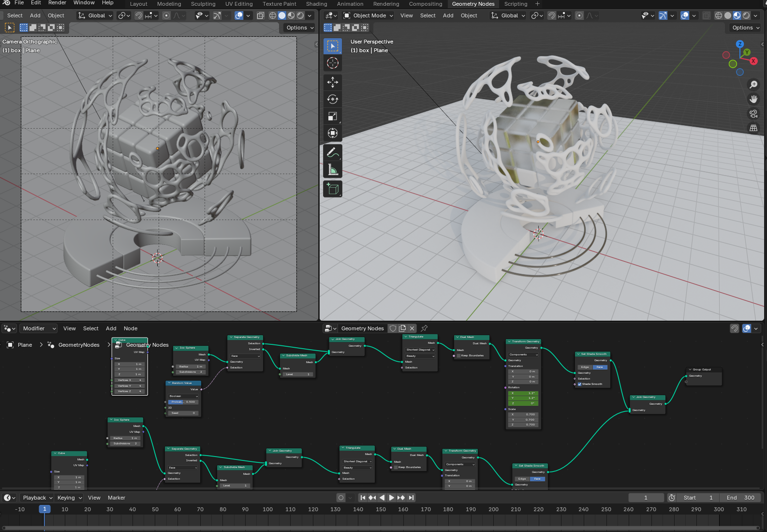
Task: Open shading options dropdown in right viewport header
Action: point(756,15)
